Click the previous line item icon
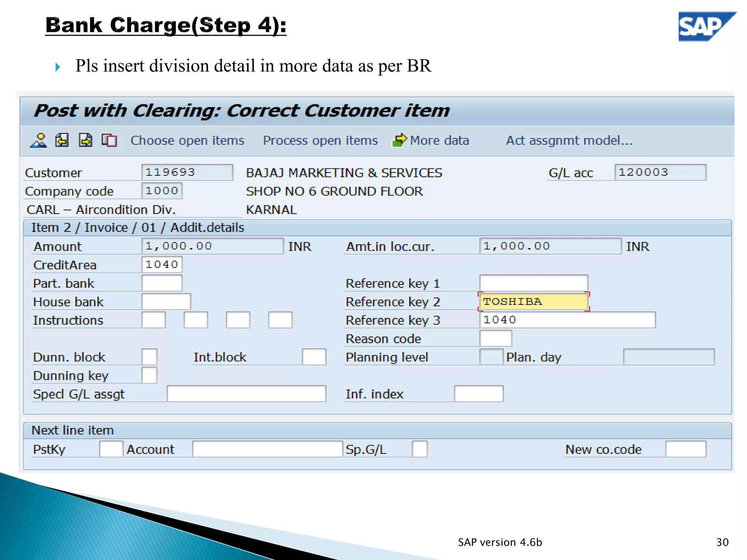Image resolution: width=747 pixels, height=560 pixels. coord(62,140)
